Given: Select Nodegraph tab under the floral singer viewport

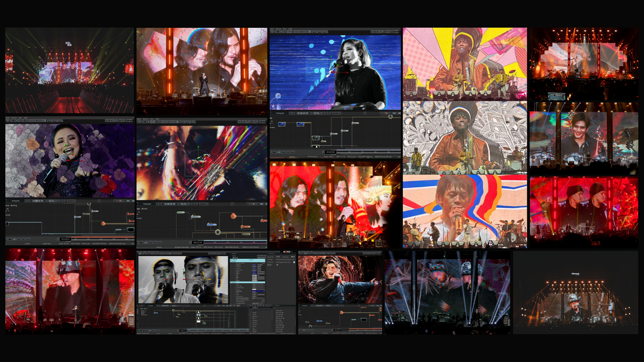Looking at the screenshot, I should 15,201.
